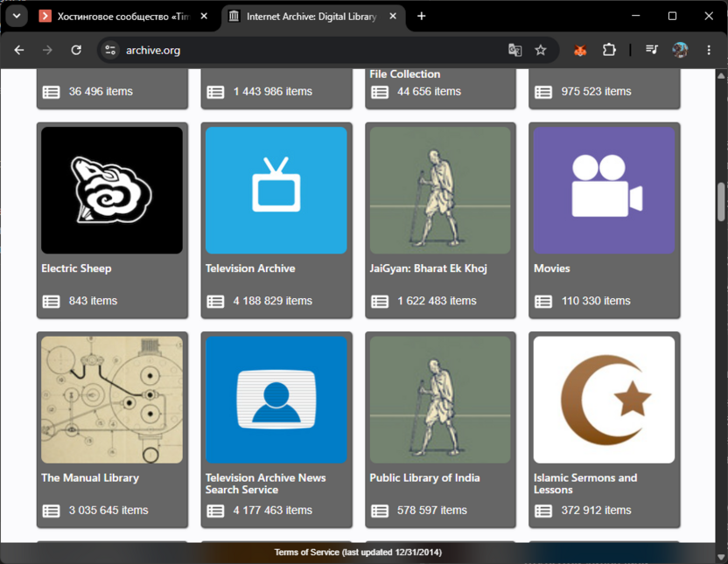Click list icon beside 110 330 items
The width and height of the screenshot is (728, 564).
tap(543, 302)
